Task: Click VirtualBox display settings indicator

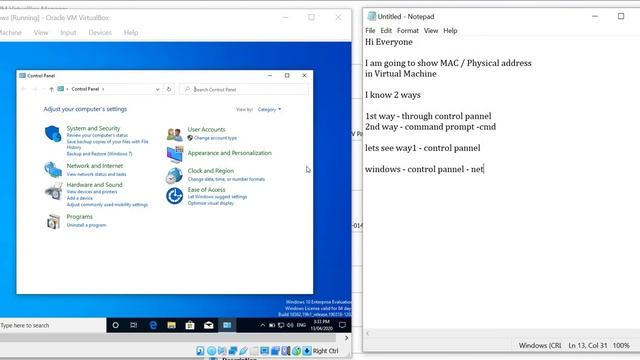Action: click(264, 351)
